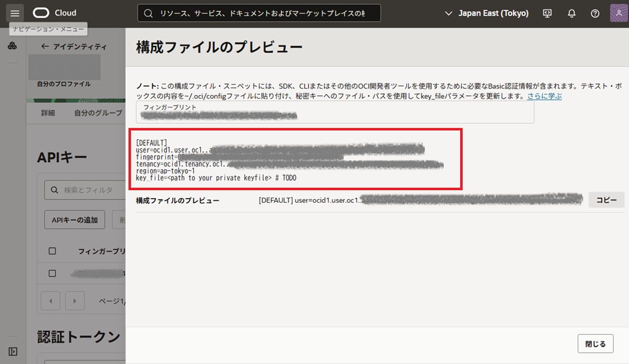Viewport: 629px width, 364px height.
Task: Open the さらに学ぶ link
Action: [x=544, y=96]
